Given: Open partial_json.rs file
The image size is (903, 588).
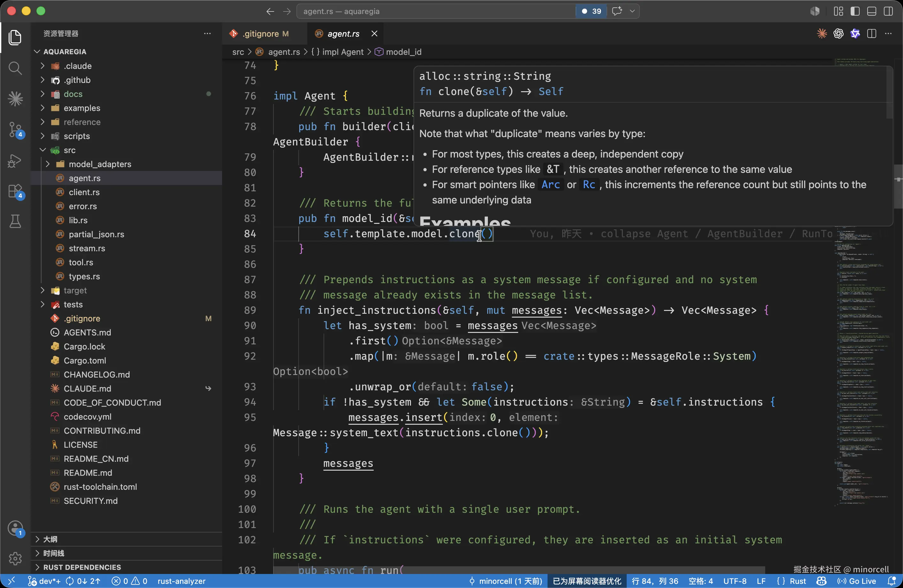Looking at the screenshot, I should click(126, 234).
